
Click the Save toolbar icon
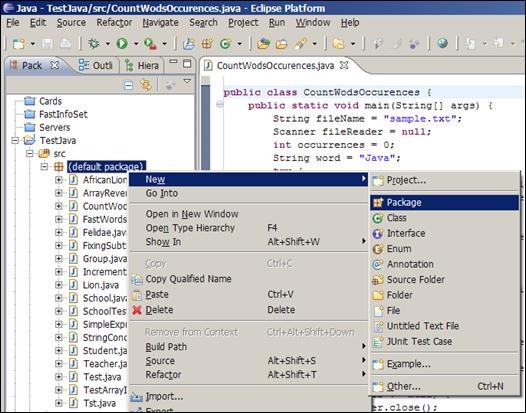(x=47, y=44)
